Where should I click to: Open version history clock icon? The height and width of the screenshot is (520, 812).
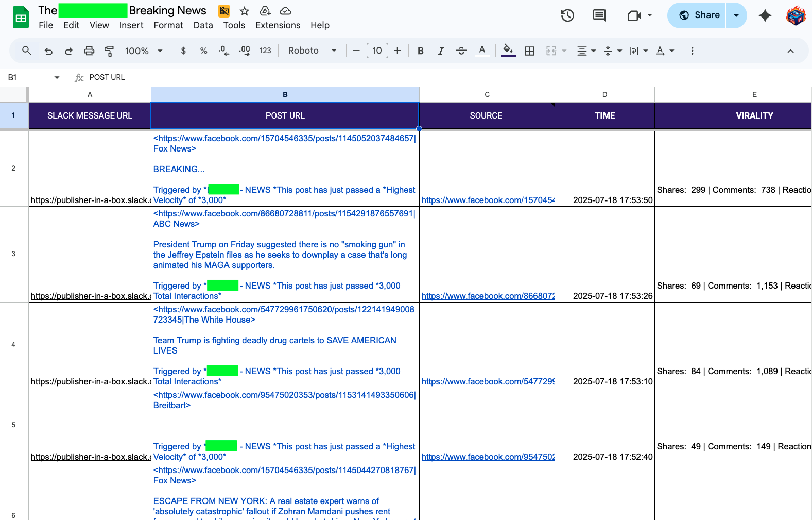click(567, 15)
